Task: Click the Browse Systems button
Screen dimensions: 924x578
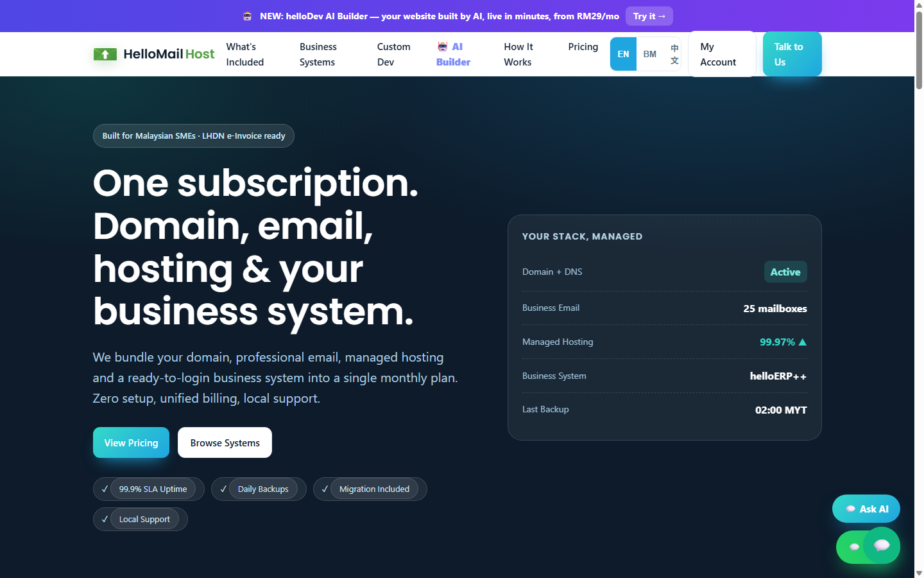Action: point(225,442)
